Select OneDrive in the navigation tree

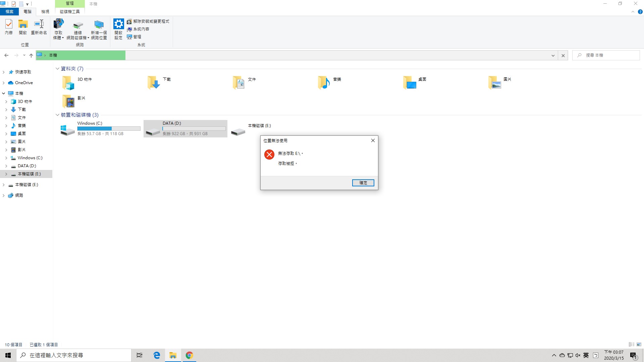click(x=23, y=83)
